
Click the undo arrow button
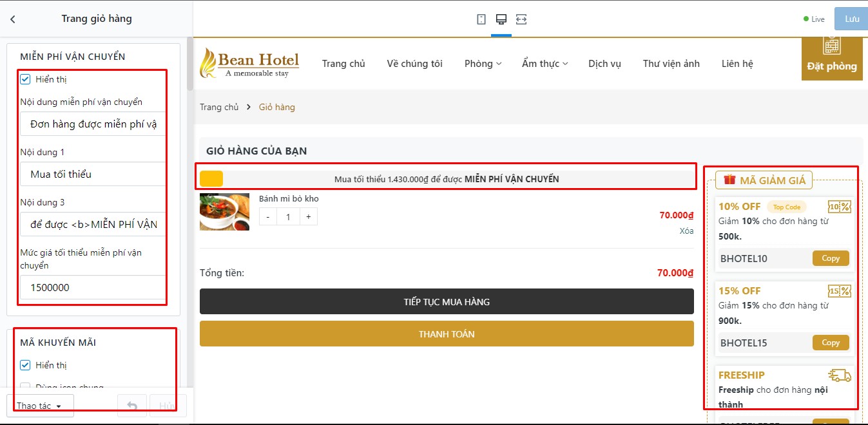click(x=132, y=406)
